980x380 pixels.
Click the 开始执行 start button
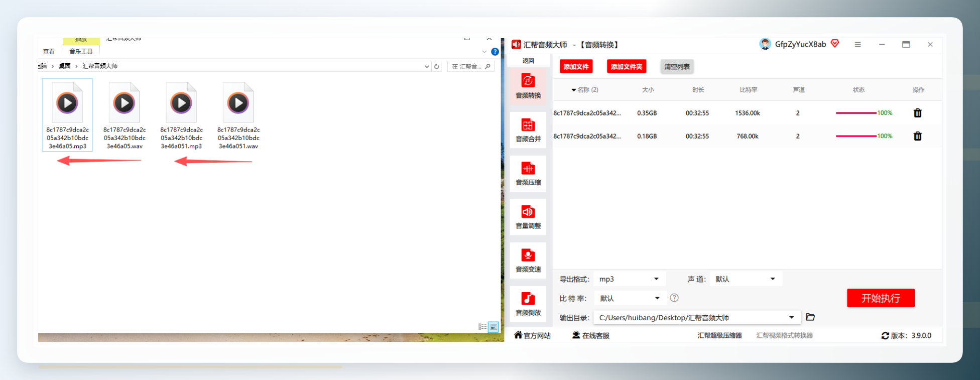pos(881,298)
